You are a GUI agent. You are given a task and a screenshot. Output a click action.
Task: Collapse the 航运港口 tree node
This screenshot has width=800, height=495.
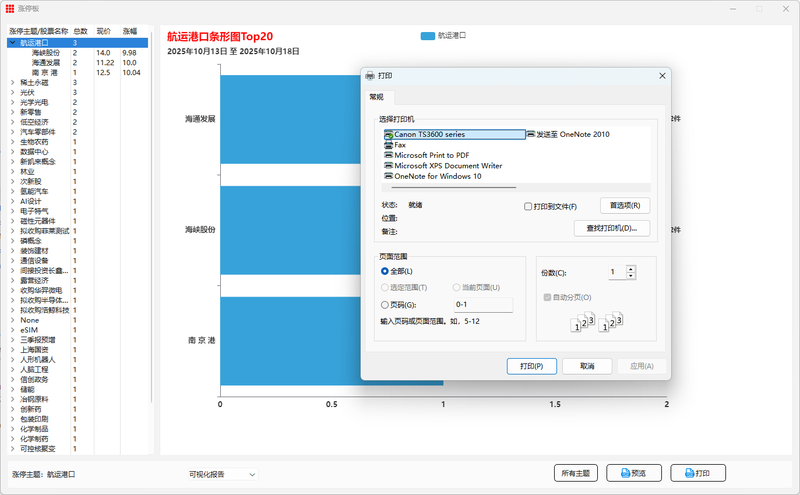[x=13, y=43]
